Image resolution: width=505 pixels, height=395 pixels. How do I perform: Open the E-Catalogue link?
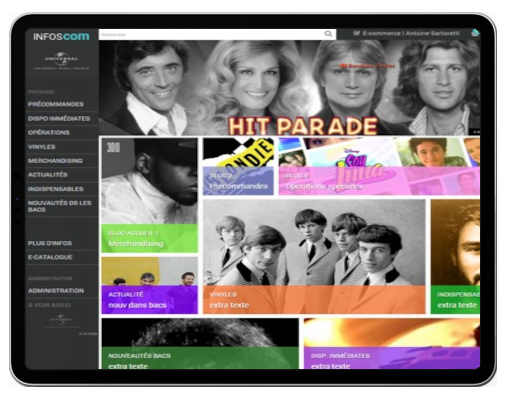point(50,257)
